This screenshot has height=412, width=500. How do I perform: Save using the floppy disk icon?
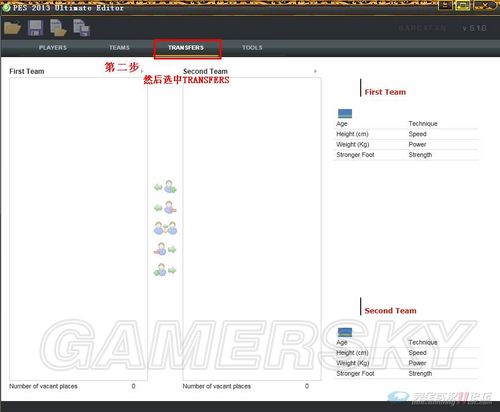[35, 28]
